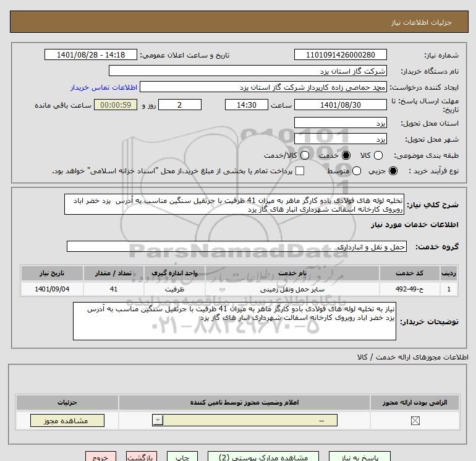Click the remaining days field showing 2

(x=180, y=105)
